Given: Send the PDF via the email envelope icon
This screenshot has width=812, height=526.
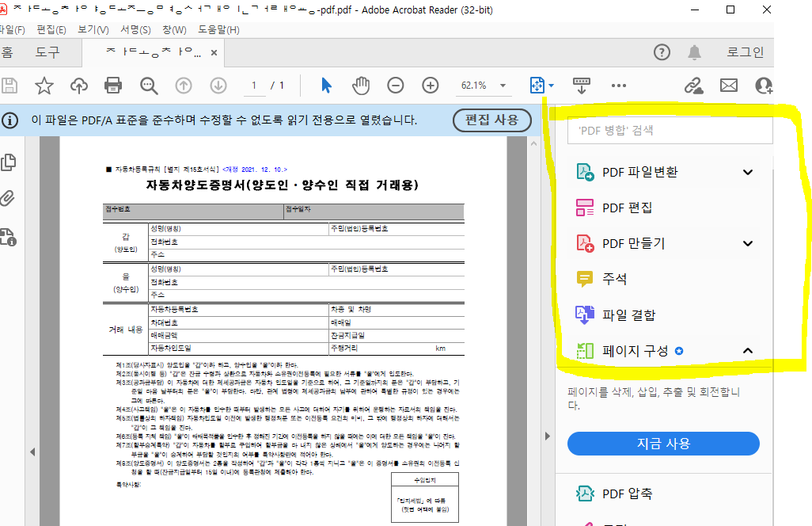Looking at the screenshot, I should pyautogui.click(x=728, y=85).
